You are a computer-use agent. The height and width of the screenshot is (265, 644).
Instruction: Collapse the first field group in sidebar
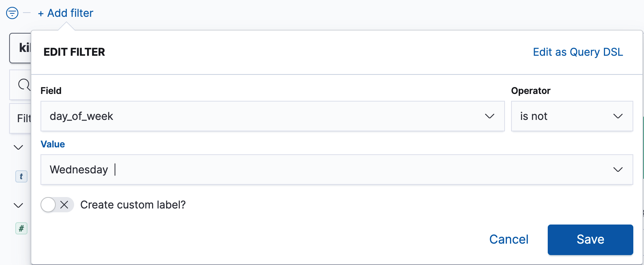click(x=18, y=147)
